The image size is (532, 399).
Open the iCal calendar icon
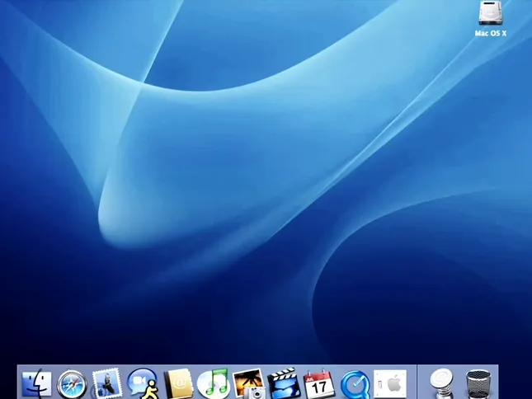pyautogui.click(x=318, y=383)
